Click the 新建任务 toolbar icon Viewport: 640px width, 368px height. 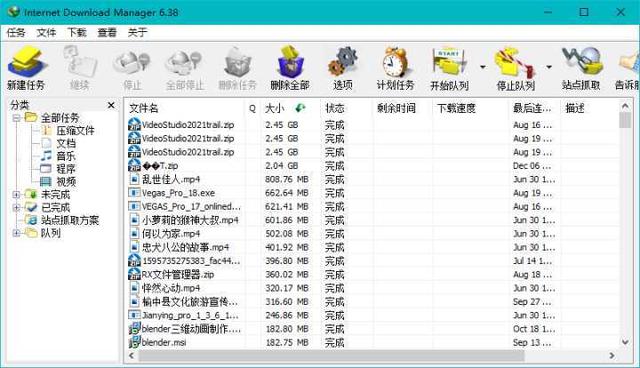pos(27,62)
